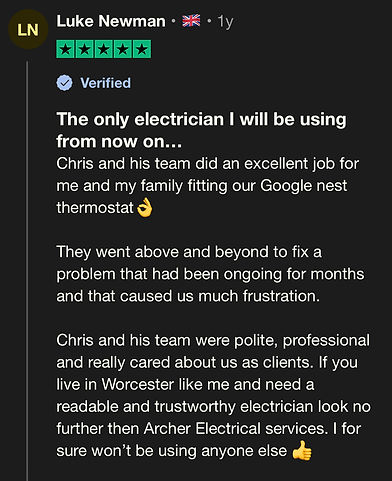This screenshot has height=481, width=392.
Task: Click the Archer Electrical services text
Action: tap(235, 428)
